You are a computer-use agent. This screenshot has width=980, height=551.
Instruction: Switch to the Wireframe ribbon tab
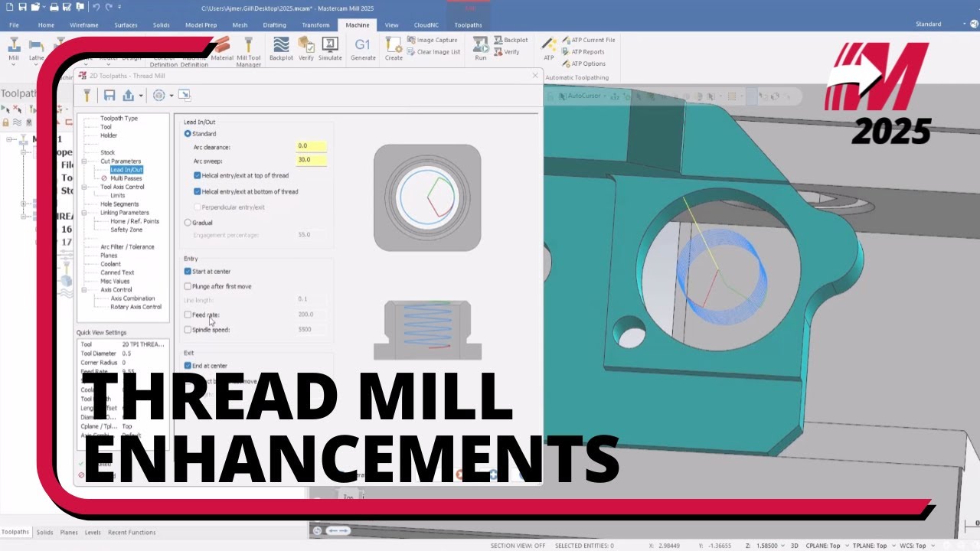(x=83, y=24)
